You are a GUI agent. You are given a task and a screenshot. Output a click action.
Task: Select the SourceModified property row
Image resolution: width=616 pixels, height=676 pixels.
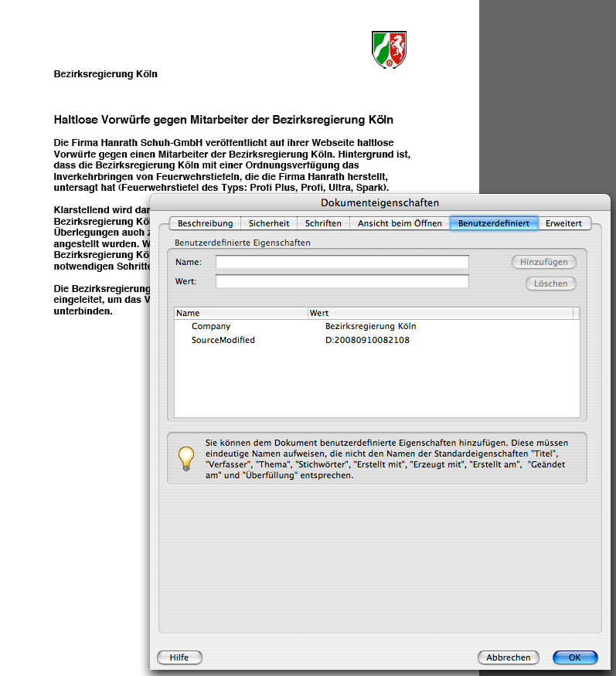[x=377, y=340]
